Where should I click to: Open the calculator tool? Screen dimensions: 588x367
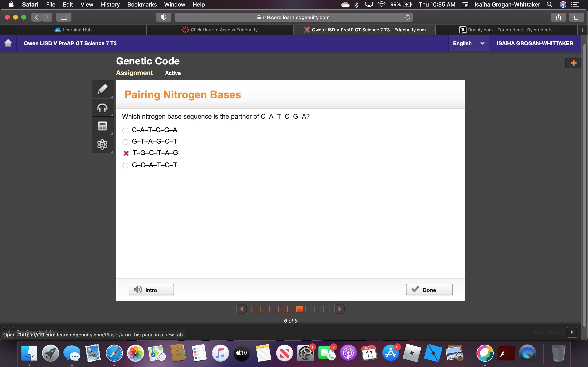pos(102,126)
